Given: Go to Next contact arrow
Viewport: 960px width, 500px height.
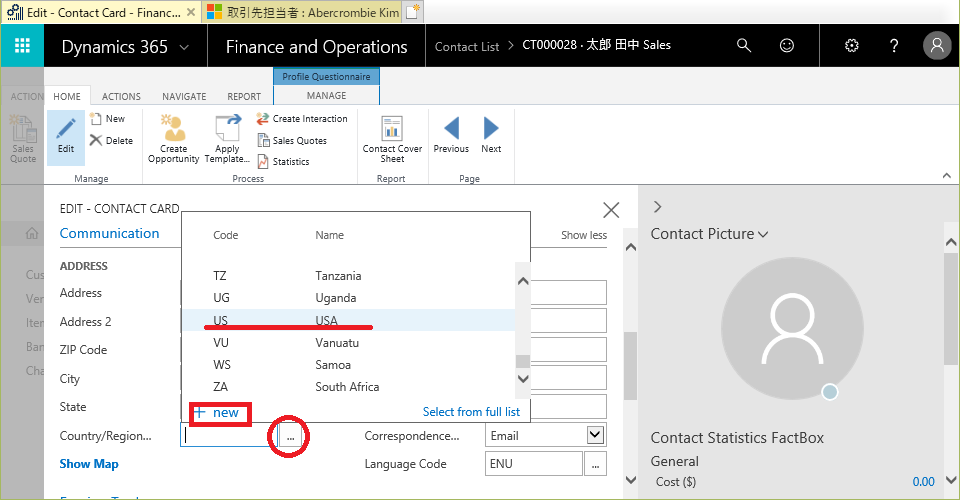Looking at the screenshot, I should [x=491, y=128].
